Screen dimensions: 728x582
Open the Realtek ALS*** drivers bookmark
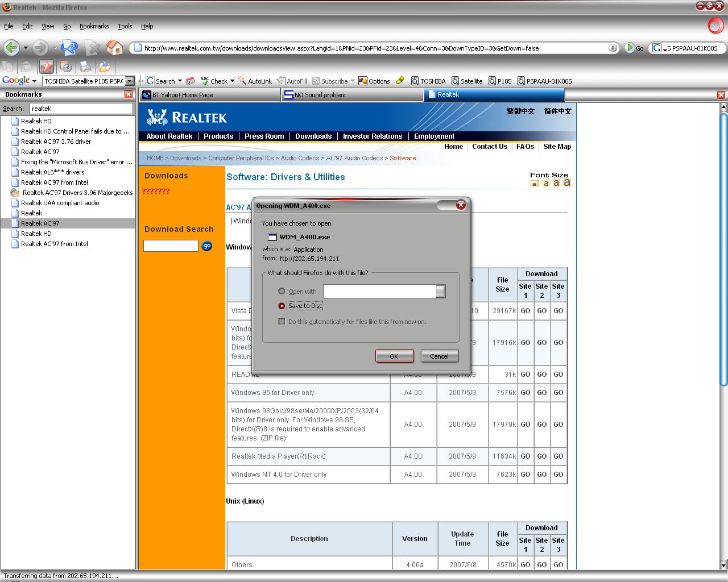(x=52, y=172)
